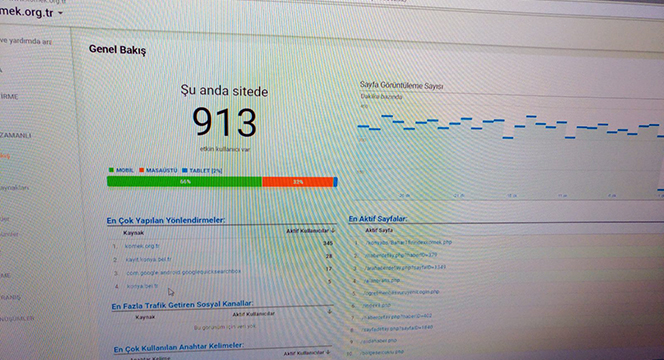This screenshot has height=360, width=664.
Task: Sort referrals by Aktif Kullanıcılar arrow
Action: [x=333, y=230]
